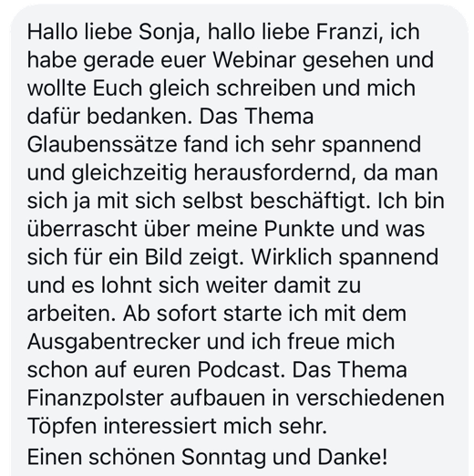This screenshot has width=474, height=476.
Task: Tap the word herausfordernd
Action: coord(275,172)
